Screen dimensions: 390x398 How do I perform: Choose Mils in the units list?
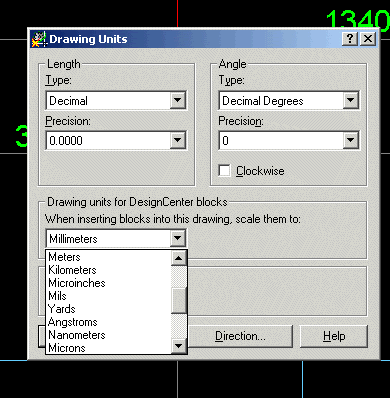[108, 296]
